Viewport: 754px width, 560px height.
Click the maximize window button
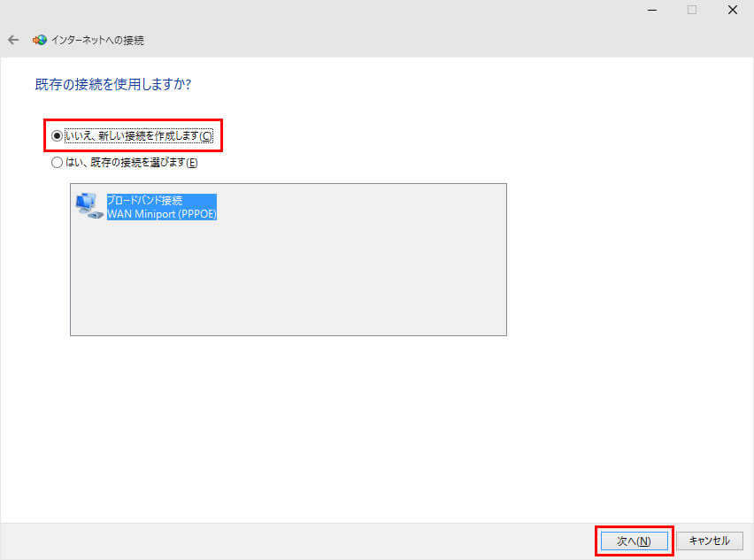point(691,10)
